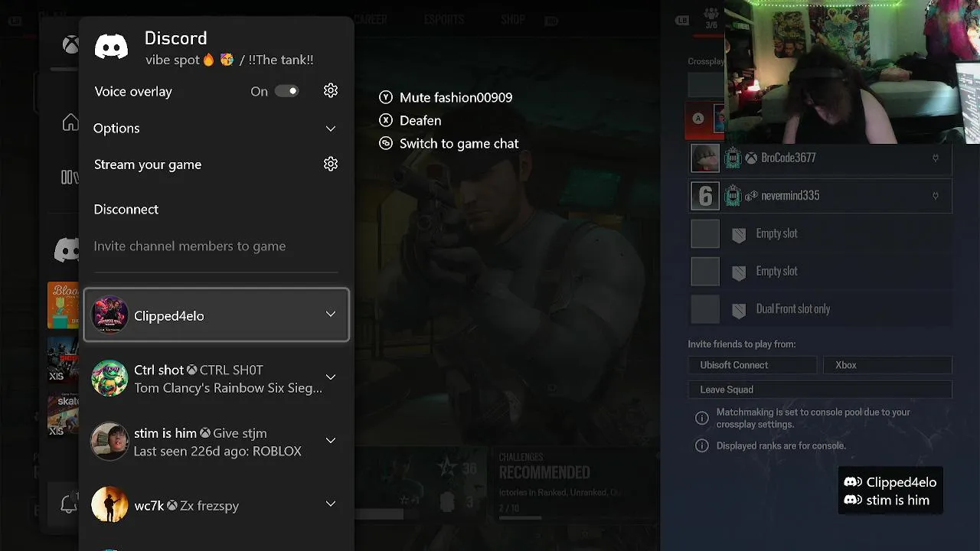This screenshot has width=980, height=551.
Task: Expand Clipped4elo member chevron
Action: point(331,315)
